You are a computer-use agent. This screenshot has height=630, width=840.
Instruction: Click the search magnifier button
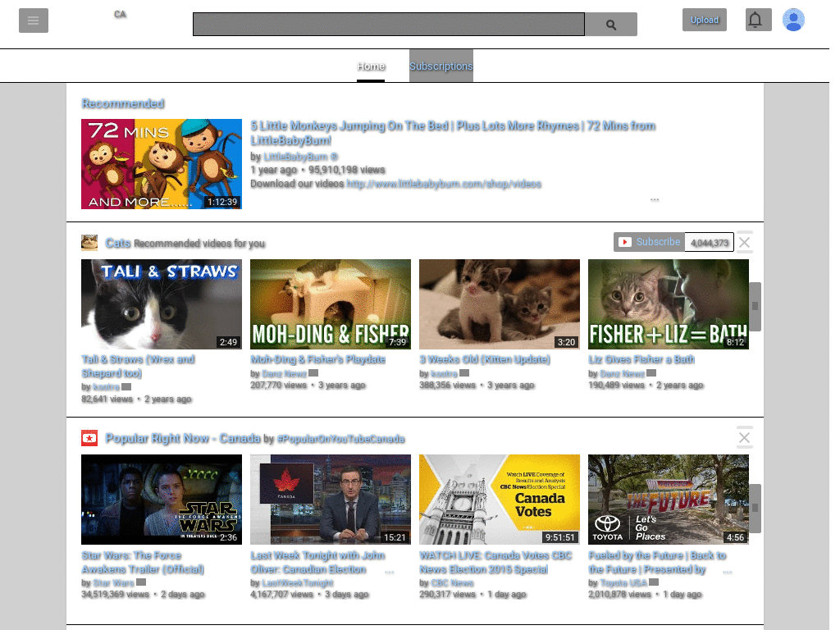(610, 24)
